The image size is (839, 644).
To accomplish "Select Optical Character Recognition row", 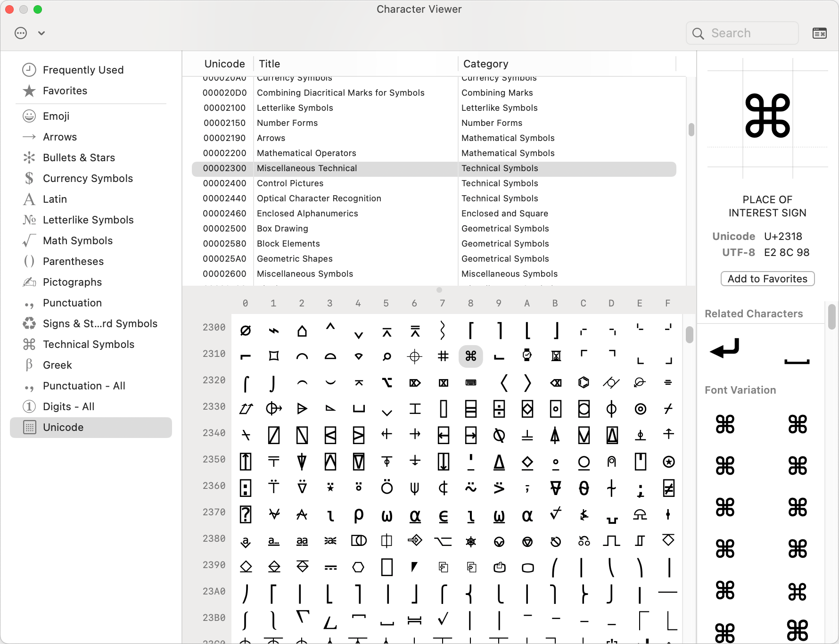I will point(434,198).
